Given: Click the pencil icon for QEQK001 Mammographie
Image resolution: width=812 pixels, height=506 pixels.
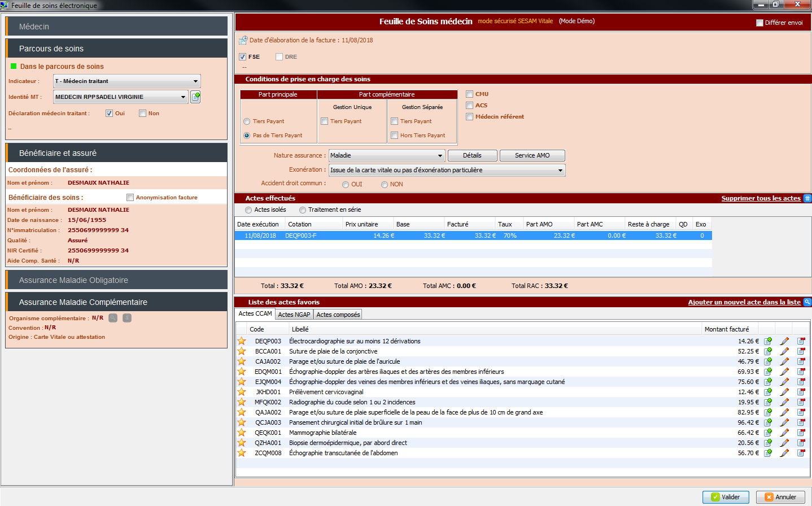Looking at the screenshot, I should [784, 433].
